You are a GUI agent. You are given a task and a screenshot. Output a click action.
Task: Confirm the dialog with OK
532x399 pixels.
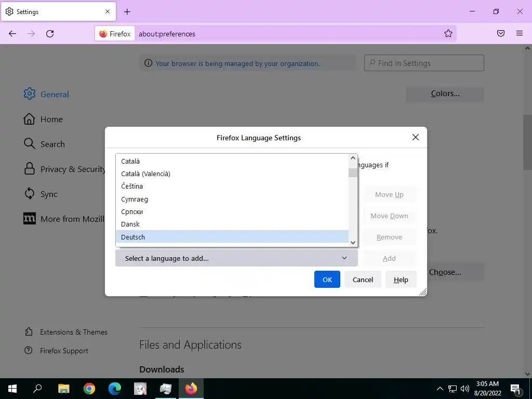tap(327, 279)
